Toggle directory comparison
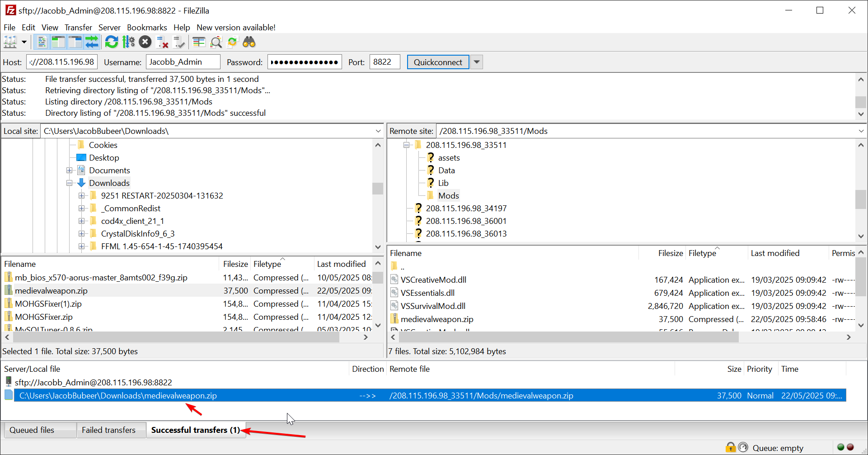The width and height of the screenshot is (868, 455). click(x=216, y=43)
